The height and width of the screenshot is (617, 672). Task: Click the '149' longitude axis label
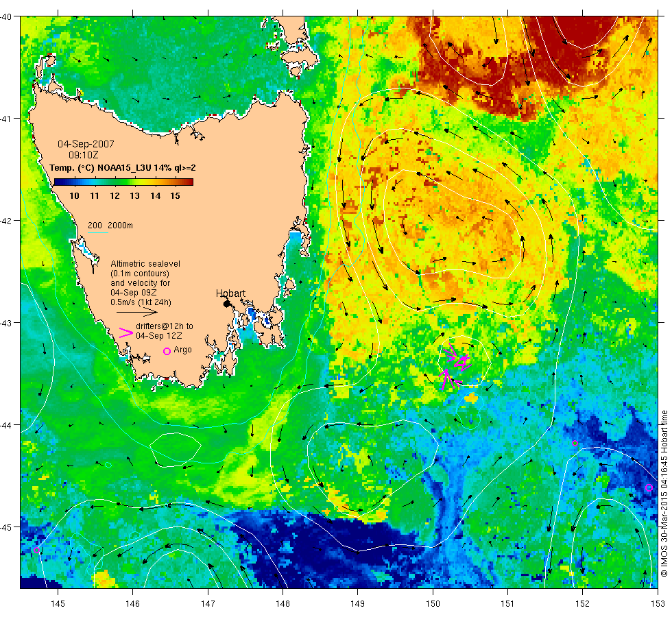[x=357, y=604]
